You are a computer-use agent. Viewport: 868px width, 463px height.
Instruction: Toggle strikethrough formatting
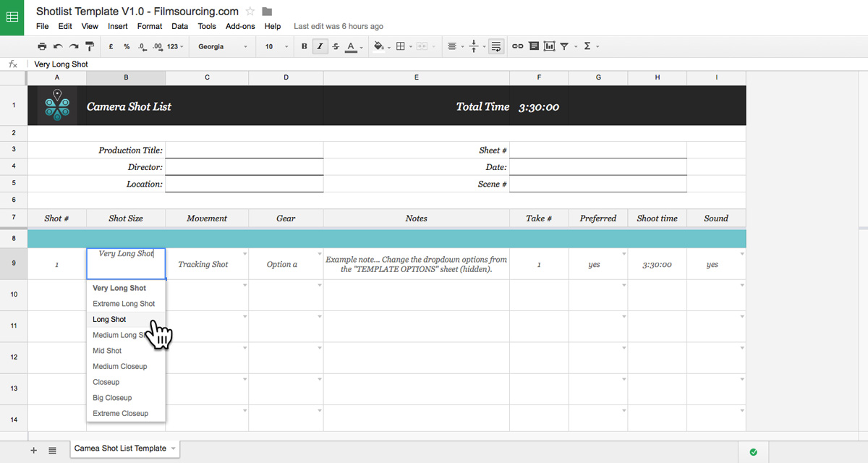tap(336, 46)
